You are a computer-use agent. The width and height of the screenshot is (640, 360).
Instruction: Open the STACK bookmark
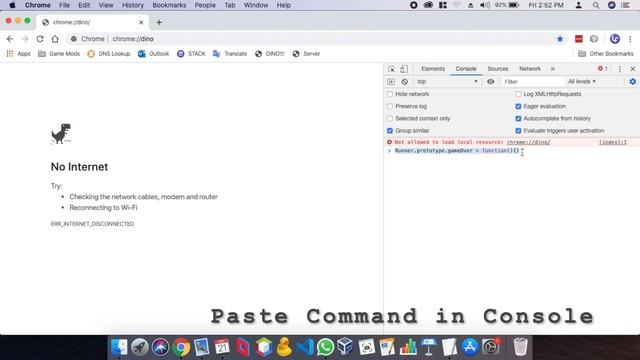[x=191, y=54]
